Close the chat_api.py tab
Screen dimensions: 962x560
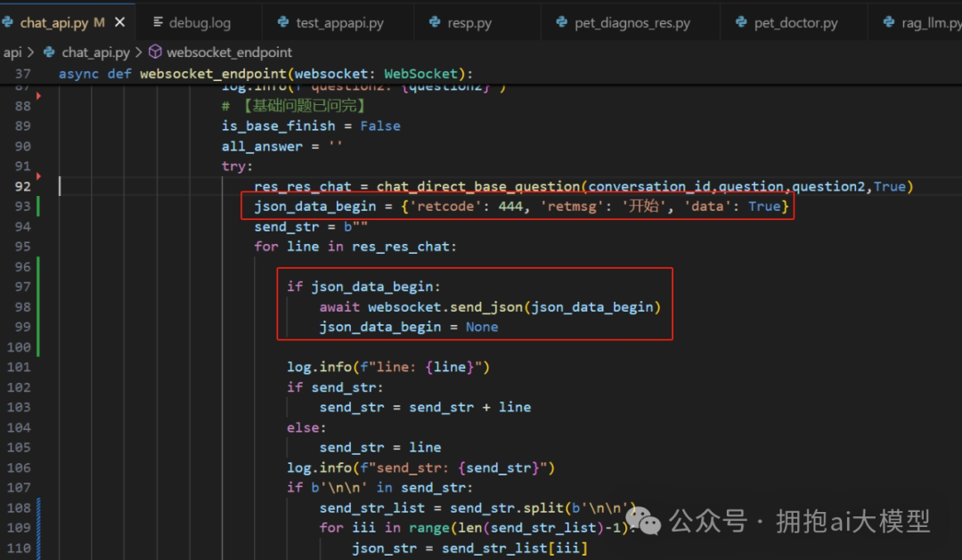point(120,22)
